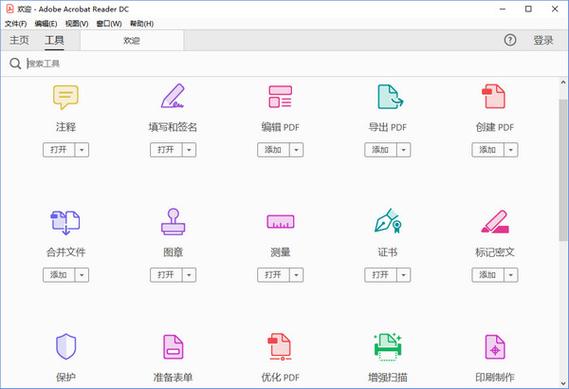
Task: Select the 工具 tab
Action: pyautogui.click(x=54, y=40)
